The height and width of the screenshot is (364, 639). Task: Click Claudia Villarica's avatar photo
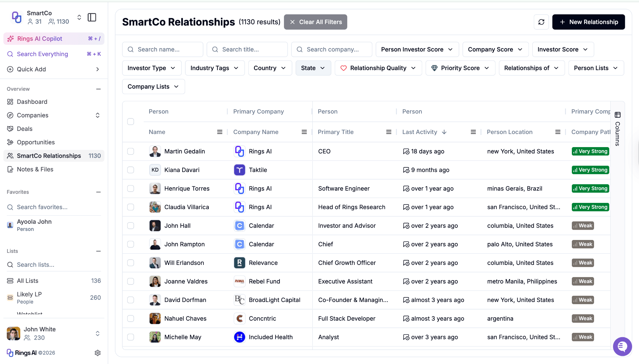pyautogui.click(x=155, y=207)
